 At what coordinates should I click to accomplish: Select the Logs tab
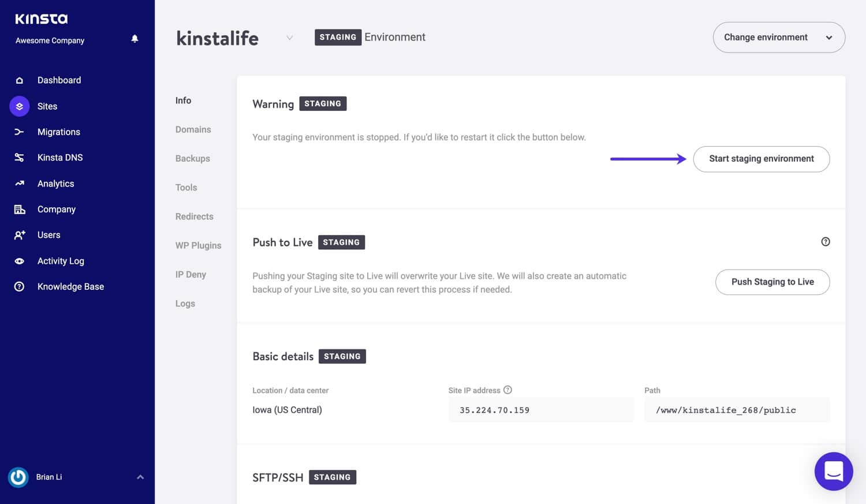[x=185, y=304]
